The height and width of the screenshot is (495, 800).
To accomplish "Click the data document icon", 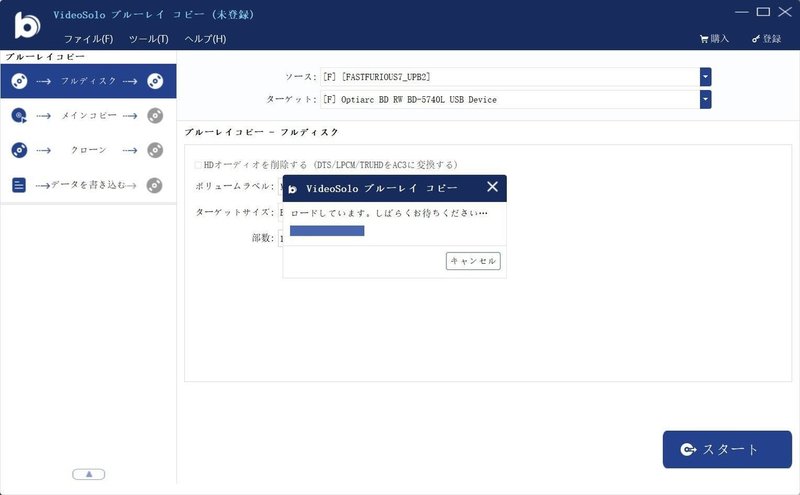I will 19,185.
